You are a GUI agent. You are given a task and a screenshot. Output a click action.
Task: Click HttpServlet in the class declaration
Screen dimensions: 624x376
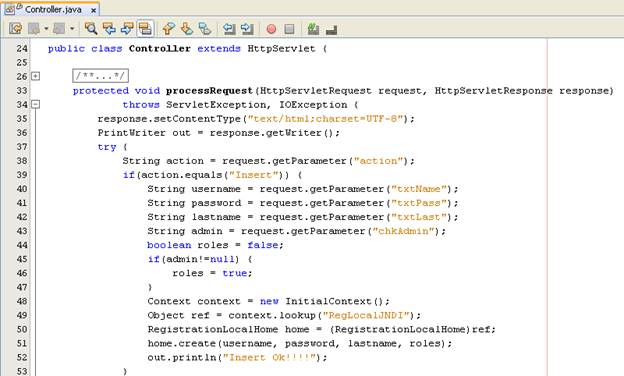click(x=281, y=49)
